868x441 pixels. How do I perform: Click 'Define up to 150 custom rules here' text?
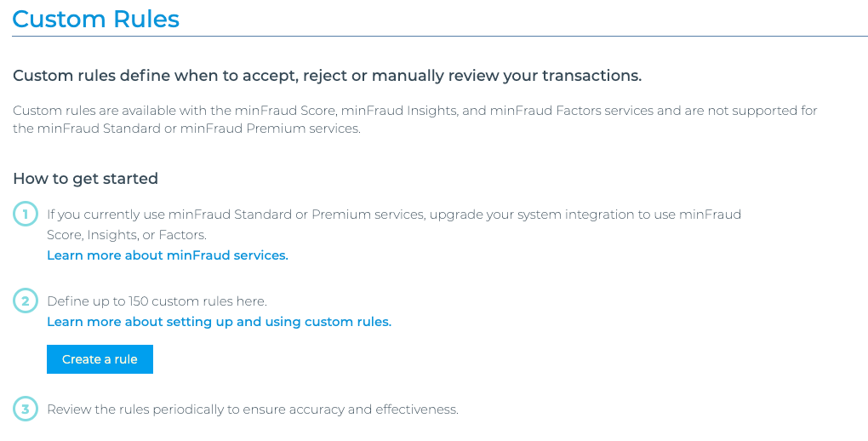(157, 301)
